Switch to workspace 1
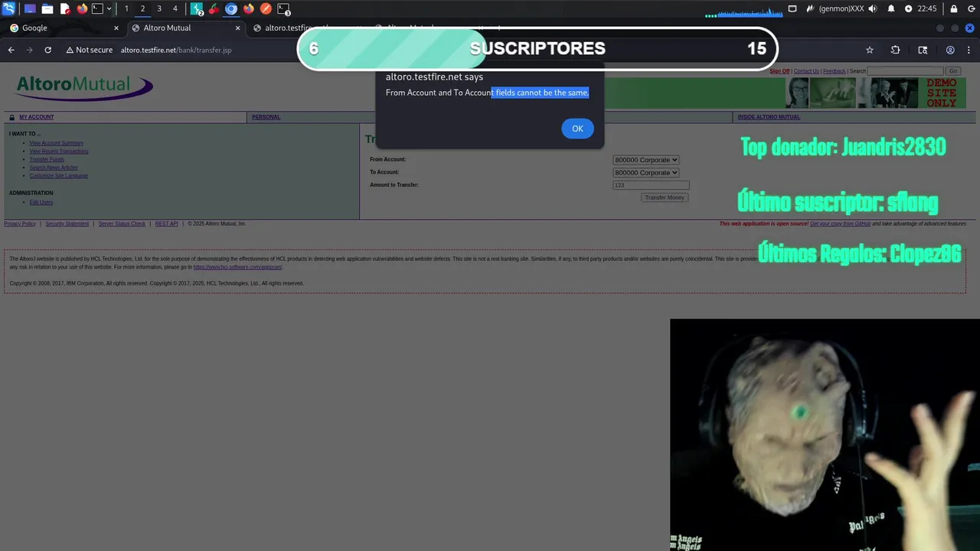This screenshot has height=551, width=980. (126, 9)
